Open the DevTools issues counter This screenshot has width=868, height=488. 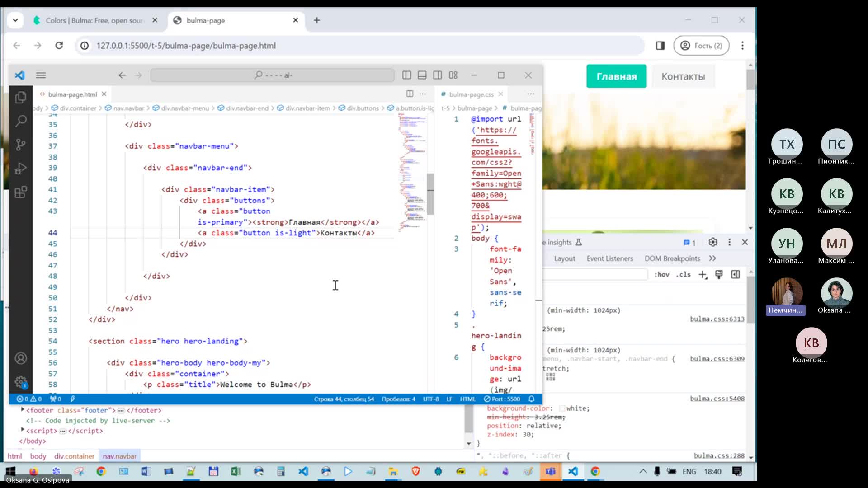pos(689,243)
